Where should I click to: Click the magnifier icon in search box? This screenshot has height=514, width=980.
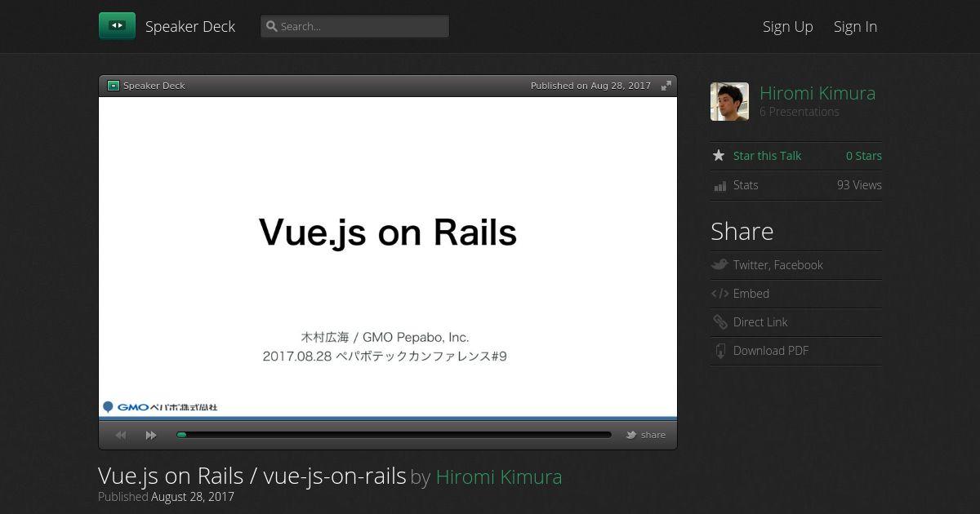(272, 26)
